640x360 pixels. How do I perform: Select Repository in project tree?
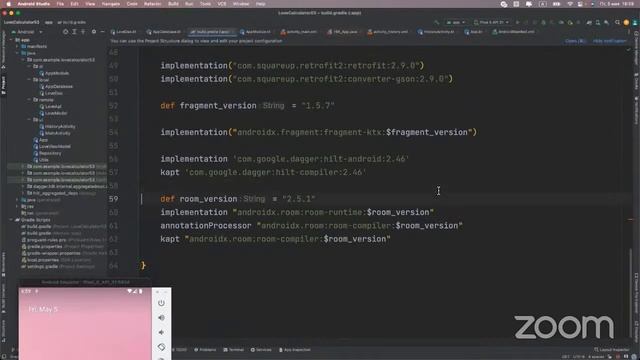tap(47, 153)
